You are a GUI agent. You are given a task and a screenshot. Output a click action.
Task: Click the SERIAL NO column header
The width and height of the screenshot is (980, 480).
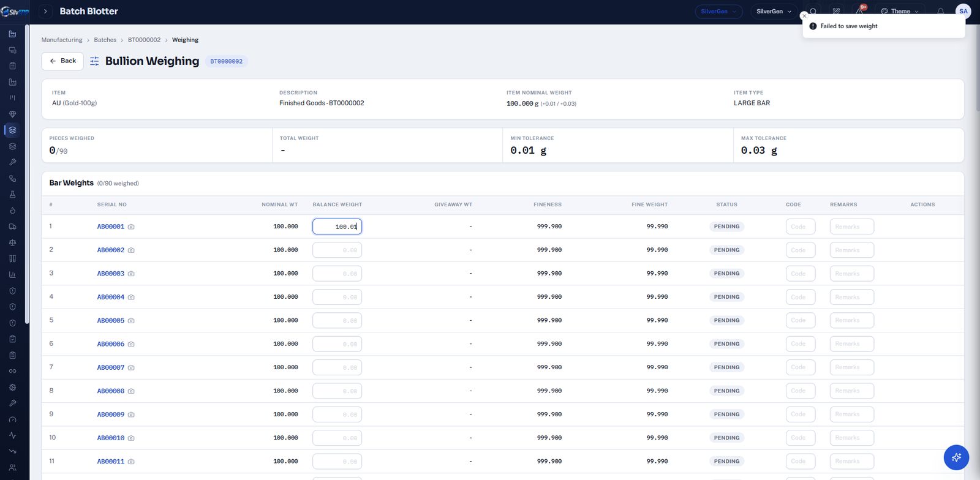coord(112,204)
